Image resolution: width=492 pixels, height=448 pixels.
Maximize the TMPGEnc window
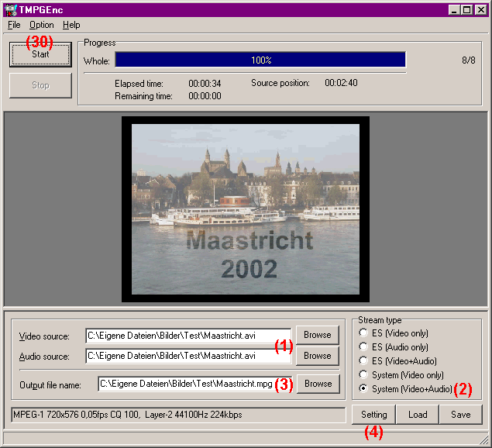(x=466, y=10)
